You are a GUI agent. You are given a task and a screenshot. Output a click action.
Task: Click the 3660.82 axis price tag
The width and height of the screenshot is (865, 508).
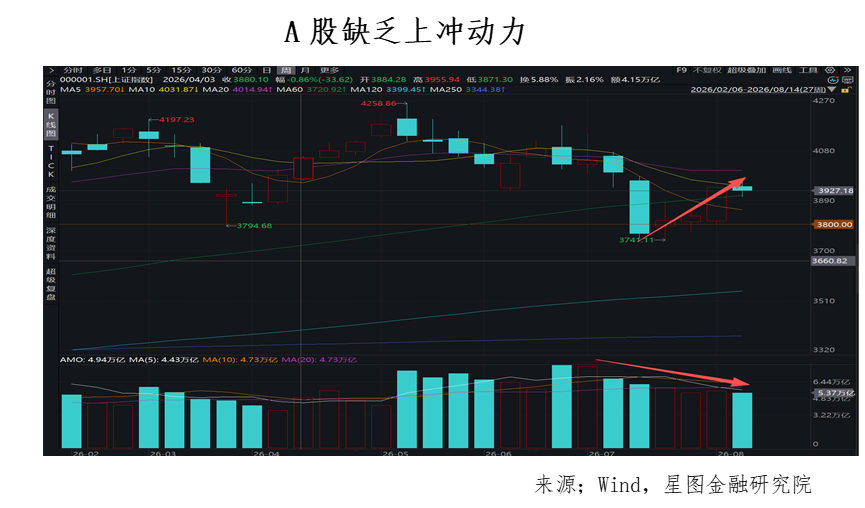point(831,261)
